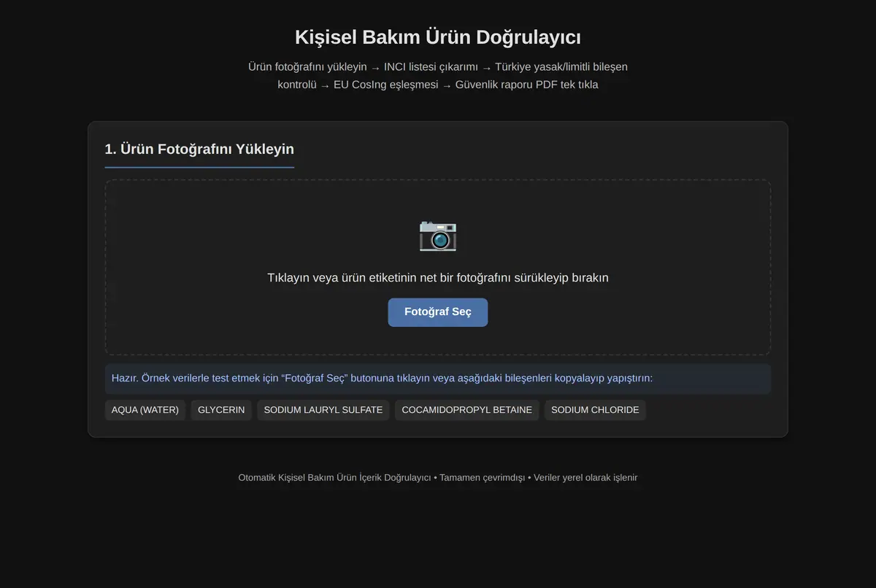
Task: Click the COCAMIDOPROPYL BETAINE chip
Action: (x=467, y=410)
